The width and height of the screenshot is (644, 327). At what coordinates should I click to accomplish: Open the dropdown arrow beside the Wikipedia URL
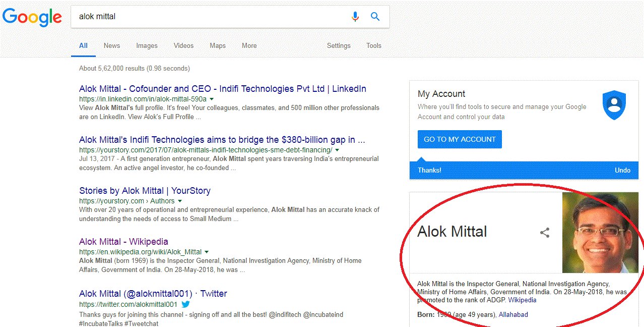[x=207, y=252]
